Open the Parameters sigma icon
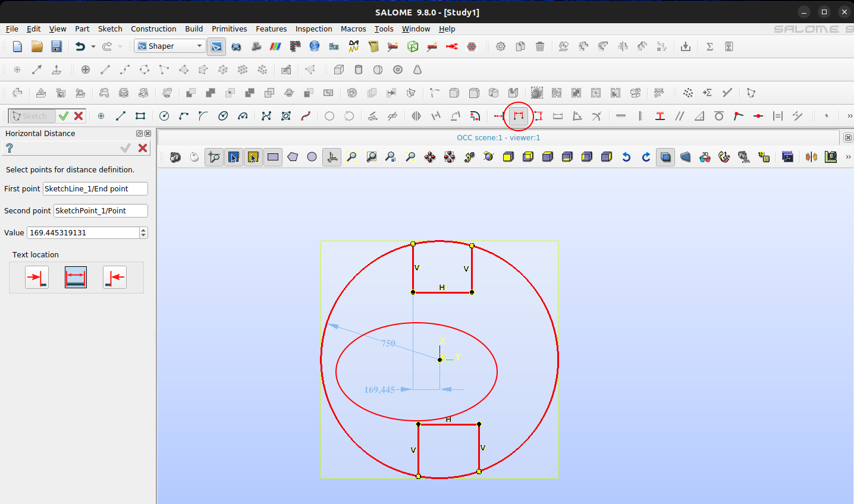The height and width of the screenshot is (504, 854). point(709,46)
